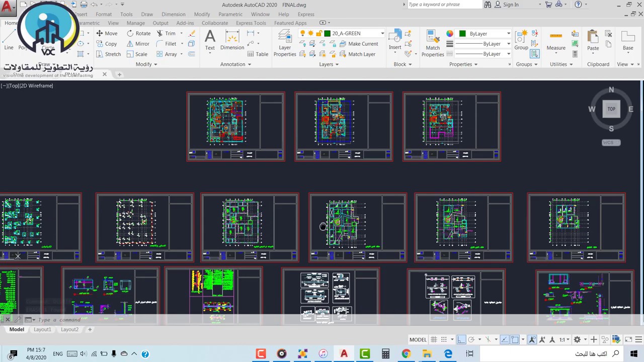Open the Measure tool

[x=556, y=41]
